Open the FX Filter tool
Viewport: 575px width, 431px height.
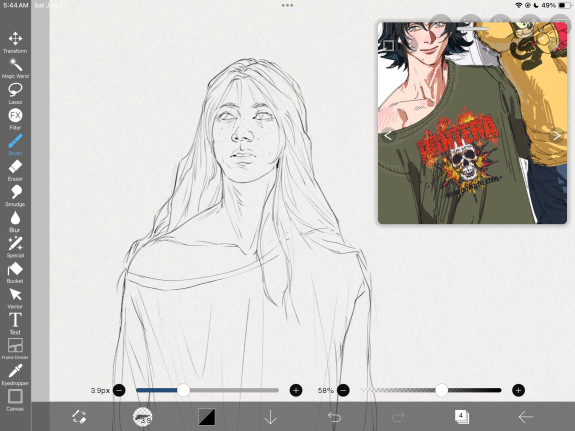15,119
